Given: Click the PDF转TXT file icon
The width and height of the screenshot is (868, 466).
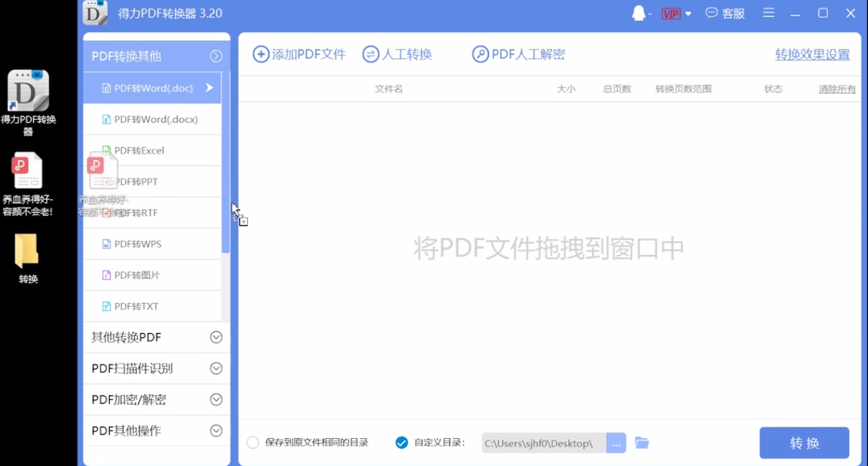Looking at the screenshot, I should coord(106,307).
